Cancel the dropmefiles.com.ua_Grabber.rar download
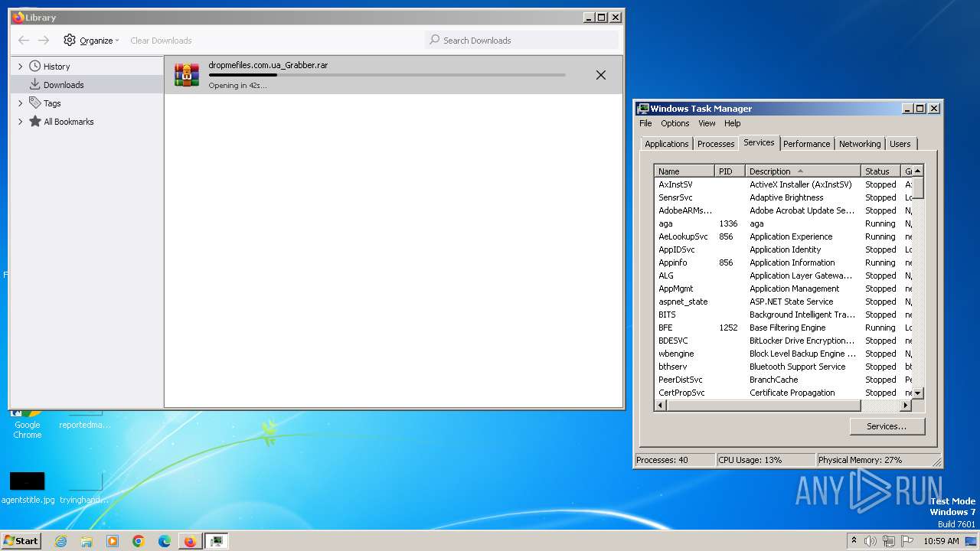This screenshot has height=551, width=980. pyautogui.click(x=601, y=75)
